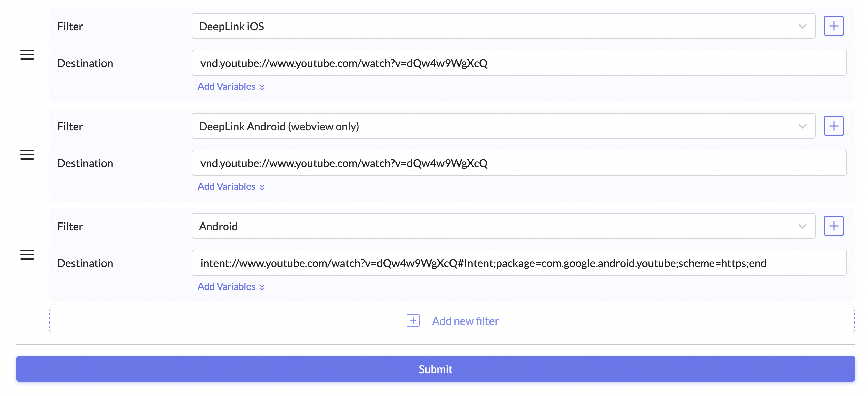Click the Filter label of DeepLink iOS row

pos(70,26)
